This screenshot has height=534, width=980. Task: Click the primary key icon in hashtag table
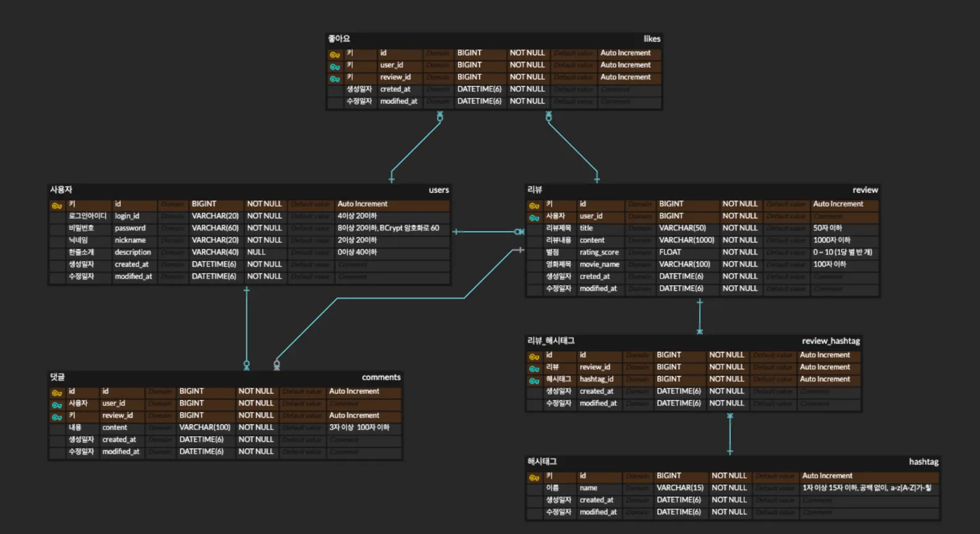point(534,478)
